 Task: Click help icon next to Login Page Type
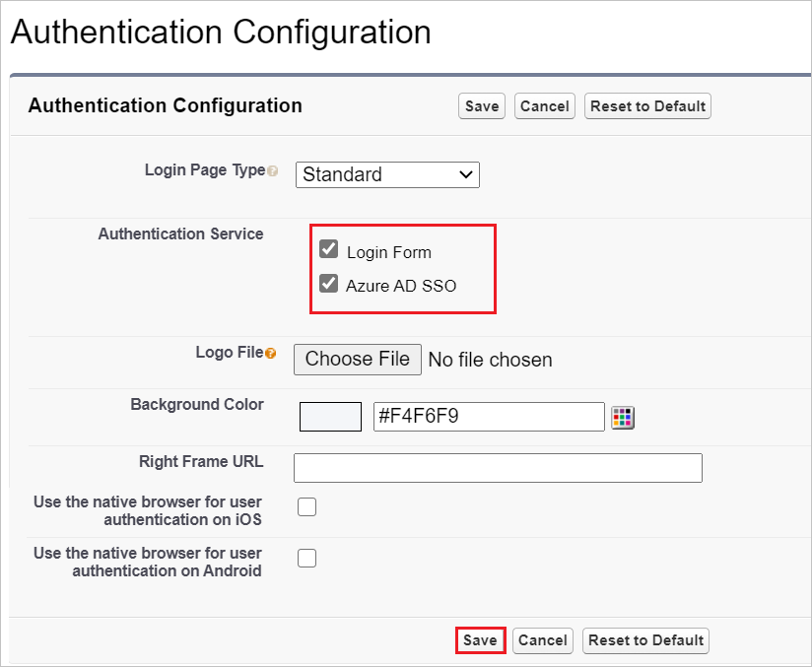(273, 171)
